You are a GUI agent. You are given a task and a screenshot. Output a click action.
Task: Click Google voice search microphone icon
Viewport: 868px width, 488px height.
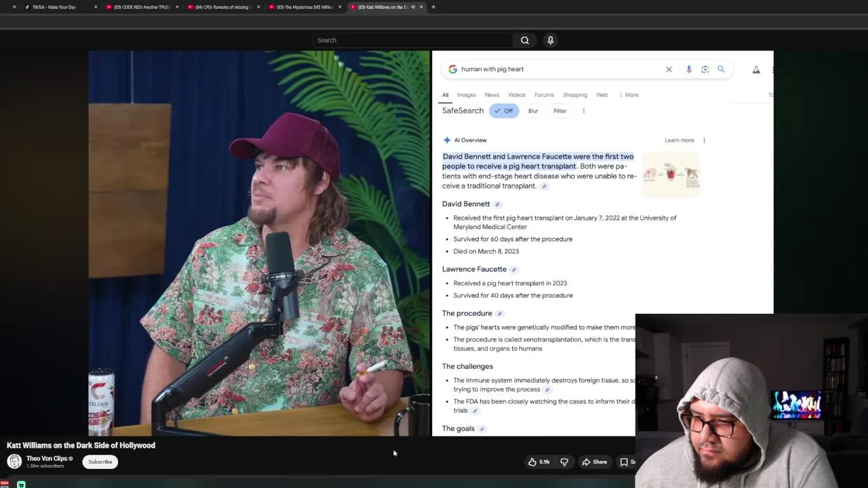tap(689, 69)
